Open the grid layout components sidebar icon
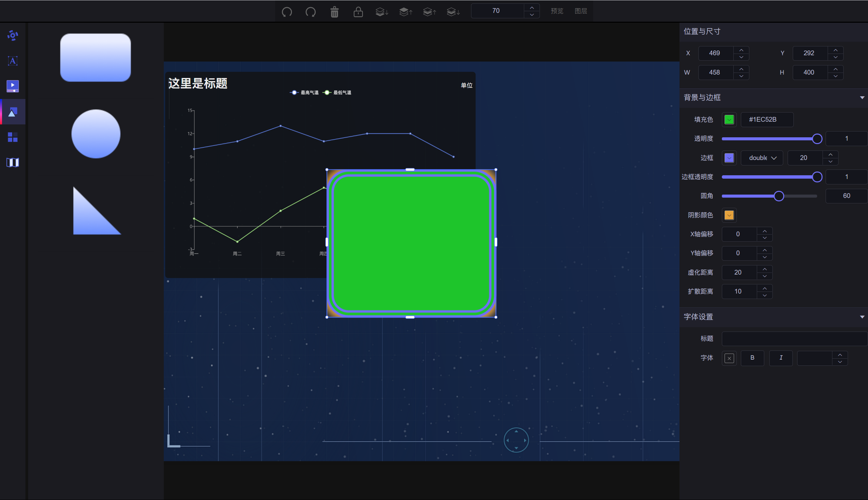 click(13, 137)
